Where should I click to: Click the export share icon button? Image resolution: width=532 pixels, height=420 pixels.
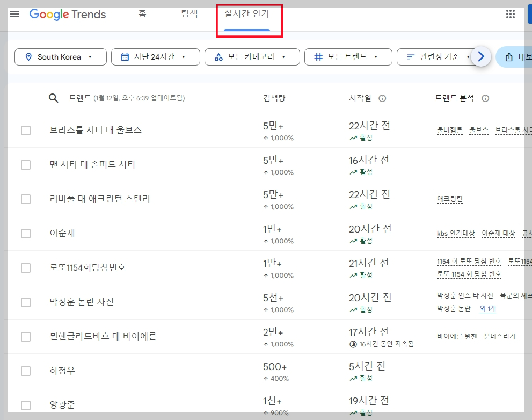click(x=508, y=57)
